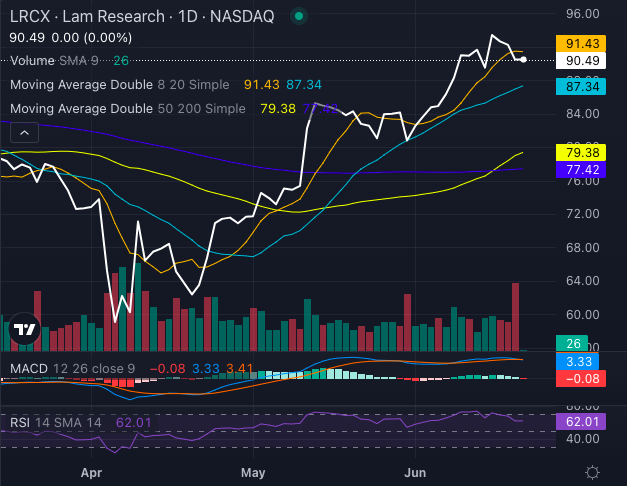Click the 90.49 0.00 (0.00%) quote text
This screenshot has height=486, width=627.
click(71, 38)
